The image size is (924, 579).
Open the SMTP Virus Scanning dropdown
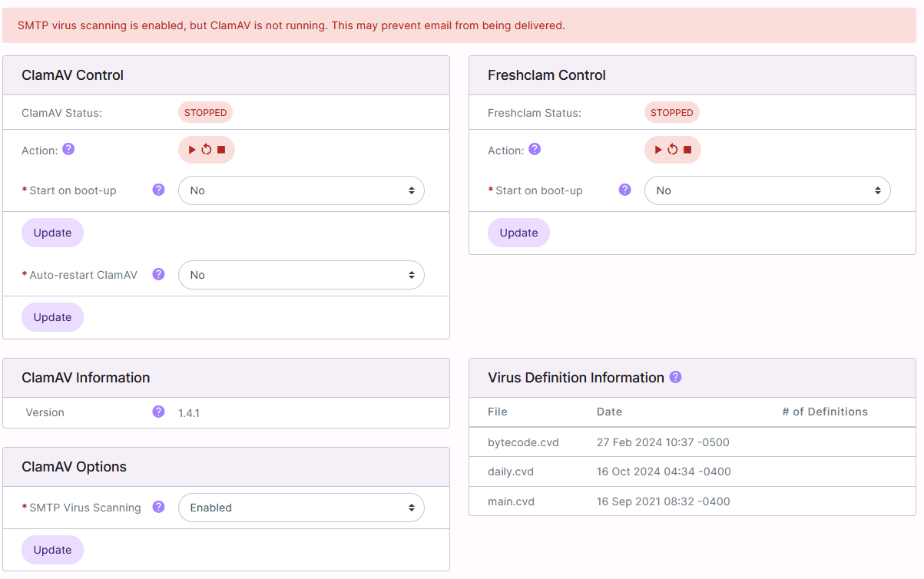point(301,508)
